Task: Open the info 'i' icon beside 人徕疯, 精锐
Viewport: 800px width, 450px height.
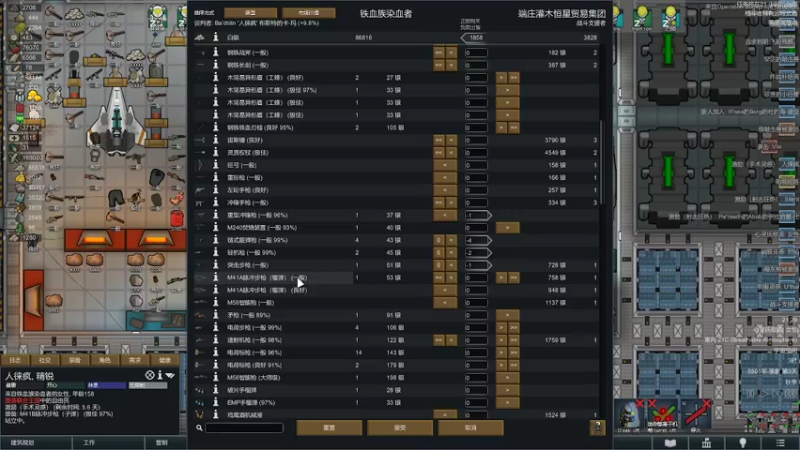Action: click(x=160, y=375)
